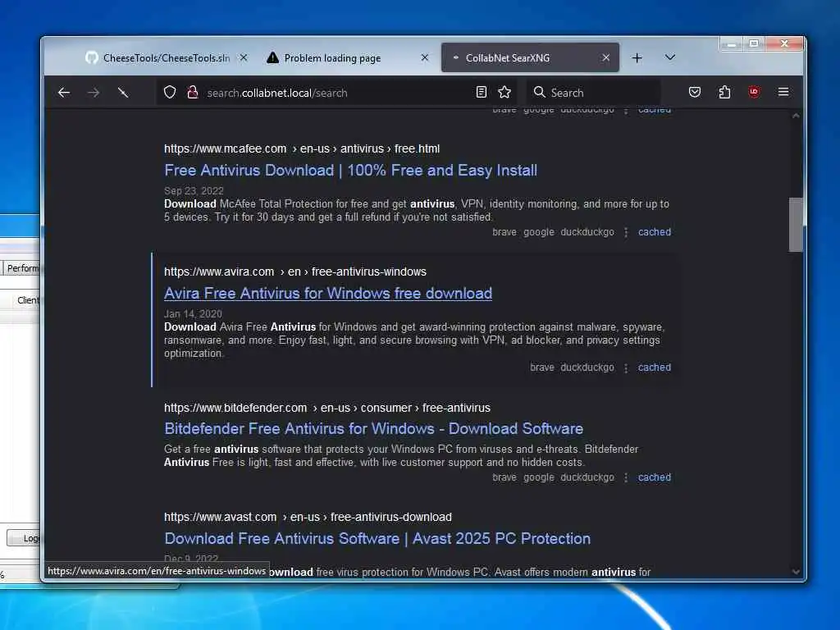The height and width of the screenshot is (630, 840).
Task: Go back with the browser back arrow
Action: coord(64,93)
